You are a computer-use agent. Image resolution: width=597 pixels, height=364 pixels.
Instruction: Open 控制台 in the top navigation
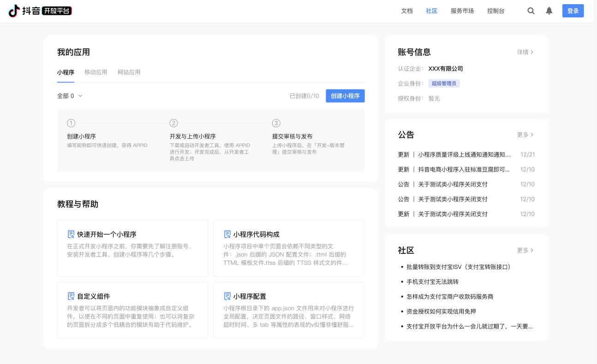[496, 11]
